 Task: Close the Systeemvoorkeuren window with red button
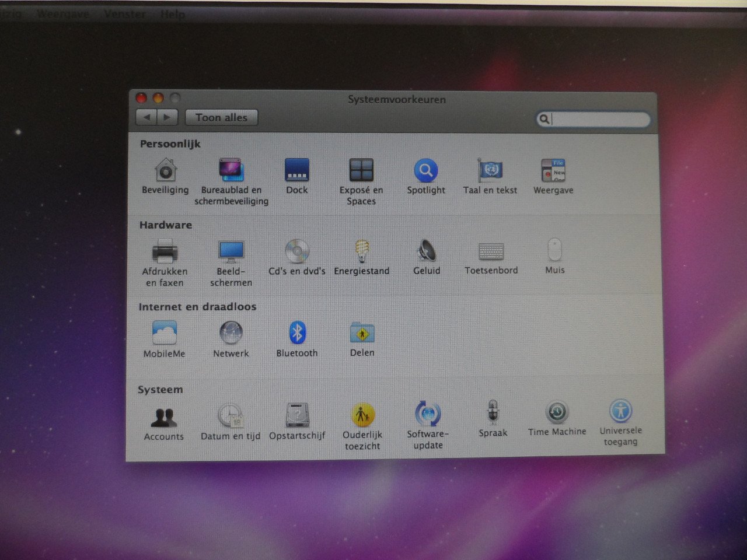pos(141,97)
